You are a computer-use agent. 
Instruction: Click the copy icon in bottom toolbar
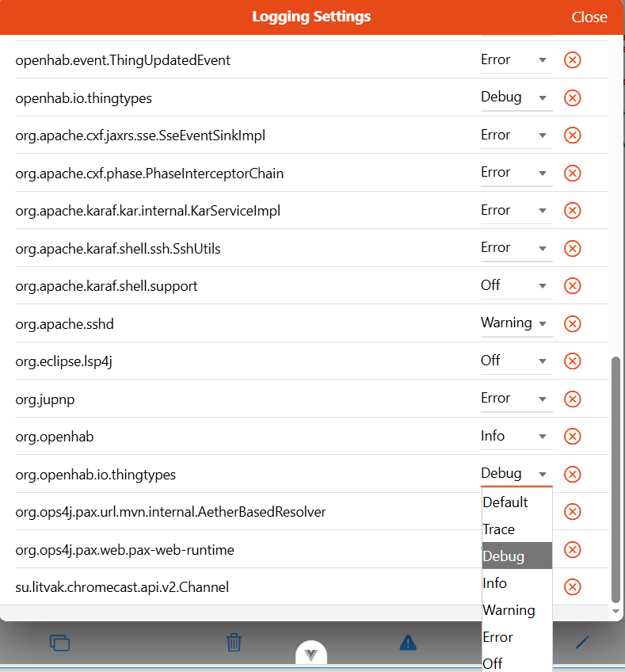point(60,643)
